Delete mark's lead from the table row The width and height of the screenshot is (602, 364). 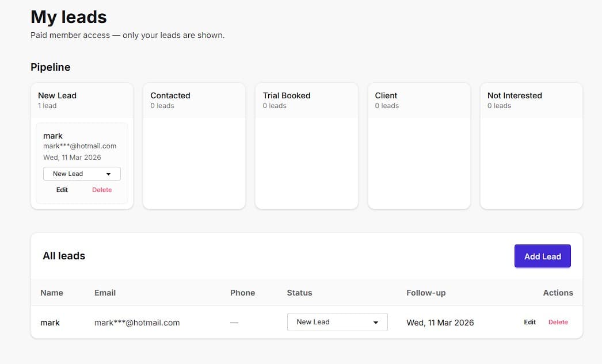(557, 322)
